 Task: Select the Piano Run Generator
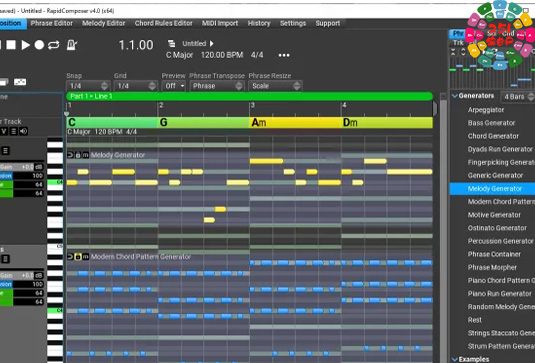click(x=500, y=294)
